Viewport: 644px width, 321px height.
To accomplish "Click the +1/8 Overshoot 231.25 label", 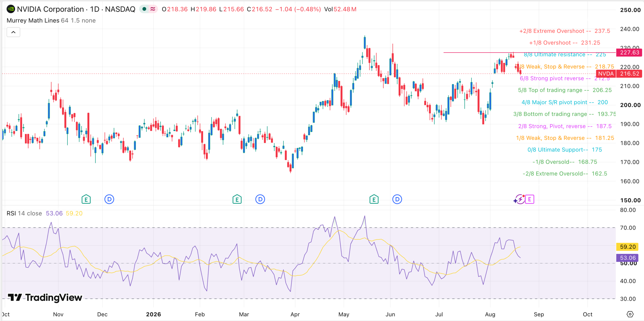I will click(565, 43).
